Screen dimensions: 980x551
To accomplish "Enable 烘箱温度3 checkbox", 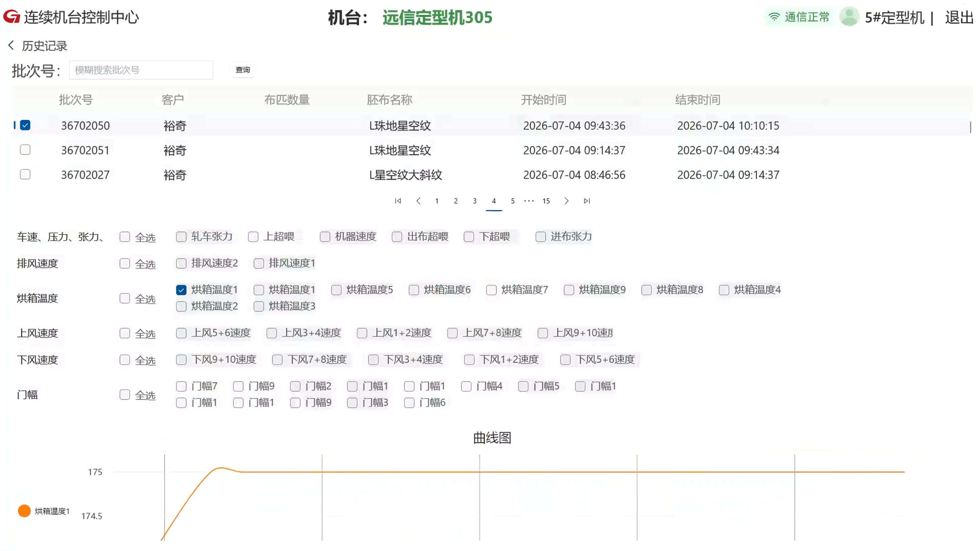I will 259,306.
